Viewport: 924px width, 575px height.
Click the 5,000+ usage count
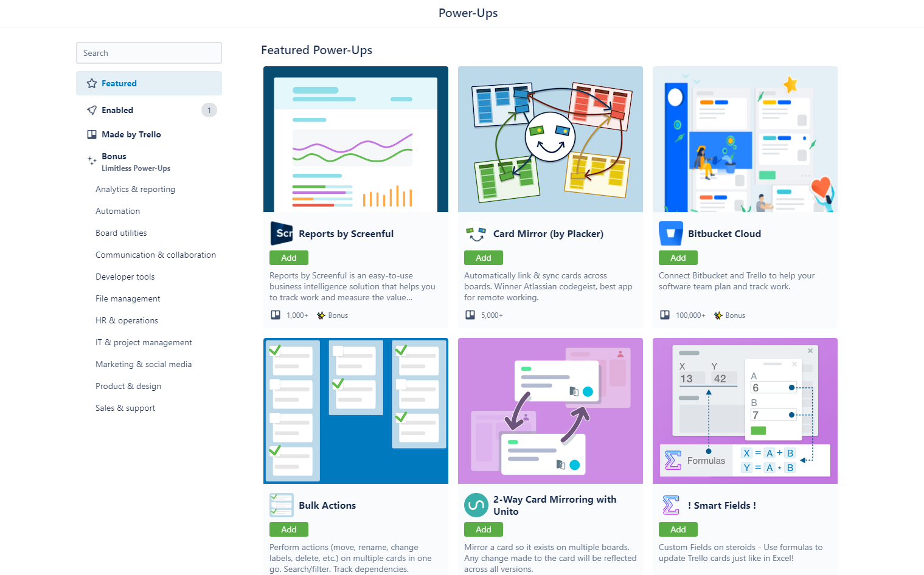point(492,315)
